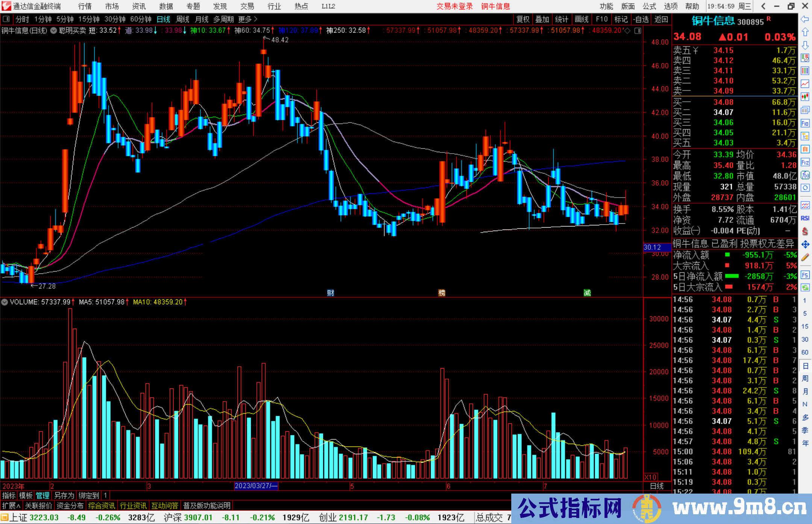
Task: Click the 榜 marker on chart
Action: pos(442,293)
